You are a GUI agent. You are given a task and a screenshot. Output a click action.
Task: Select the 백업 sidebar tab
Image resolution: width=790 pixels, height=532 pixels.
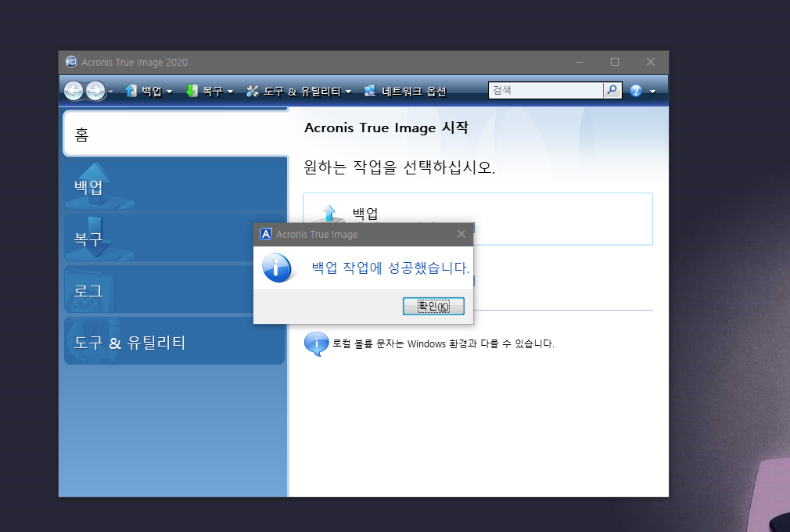click(x=175, y=185)
